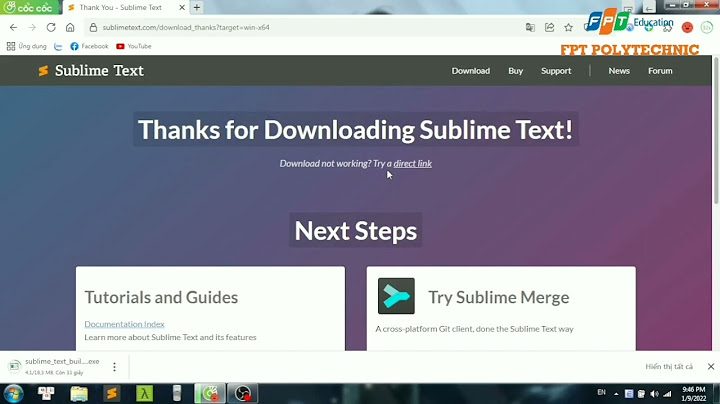Click the direct link for download
Image resolution: width=720 pixels, height=404 pixels.
point(412,163)
